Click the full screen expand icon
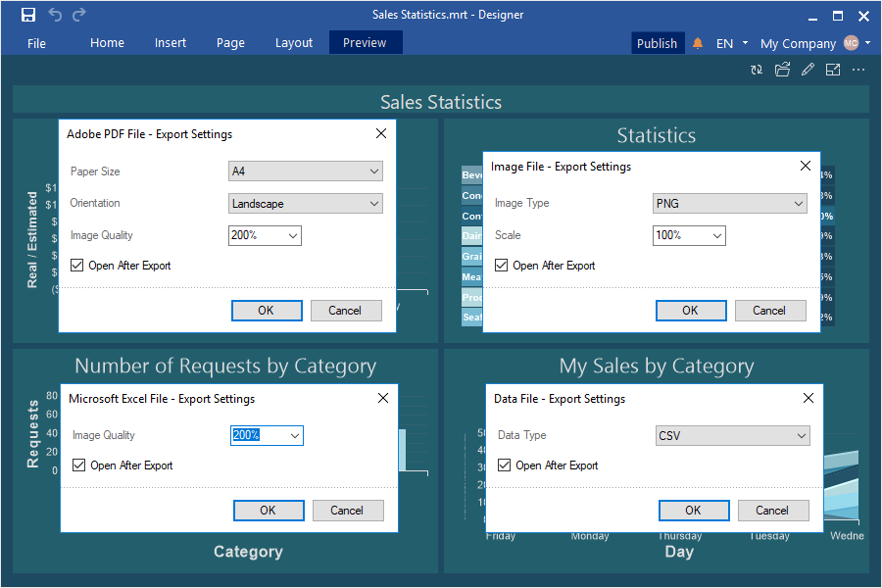The image size is (882, 588). pyautogui.click(x=833, y=70)
